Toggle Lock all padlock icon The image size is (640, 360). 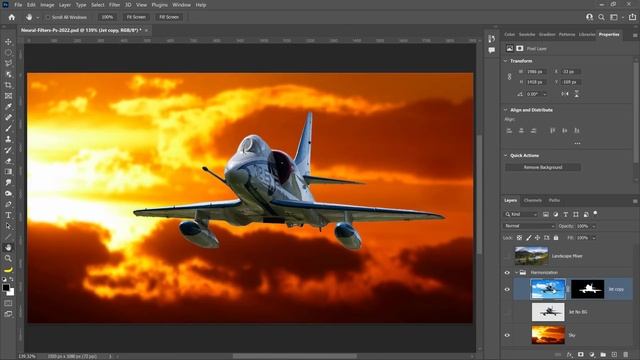556,238
